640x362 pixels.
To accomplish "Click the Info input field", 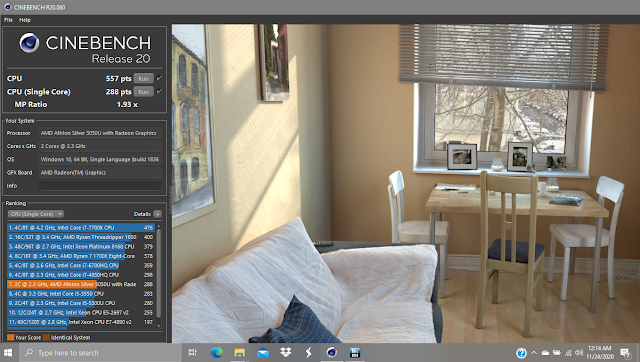I will tap(100, 186).
